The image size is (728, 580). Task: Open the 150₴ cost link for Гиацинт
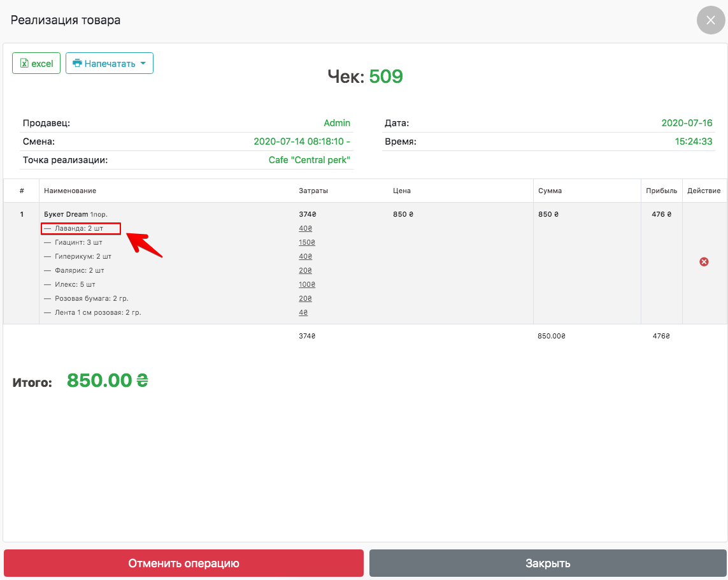307,242
